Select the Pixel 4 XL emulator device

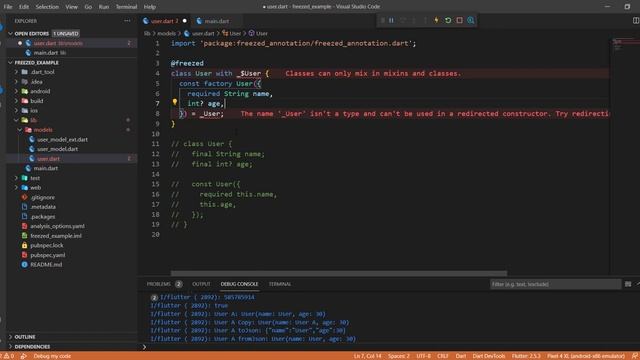(x=586, y=356)
